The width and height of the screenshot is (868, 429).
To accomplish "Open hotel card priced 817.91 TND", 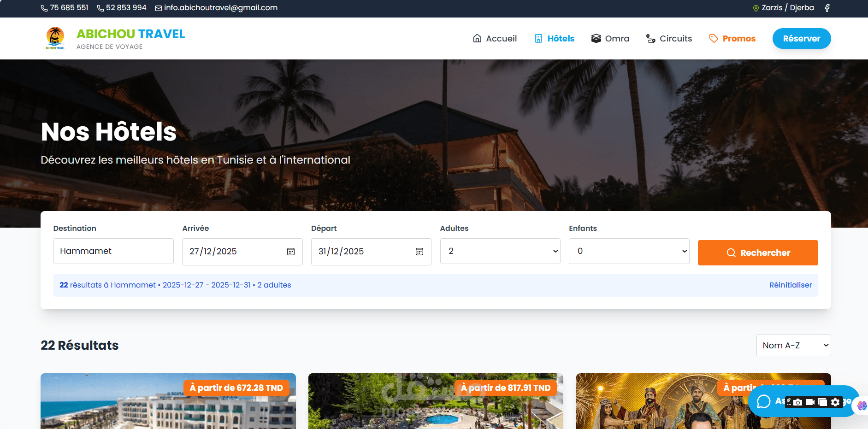I will (436, 401).
